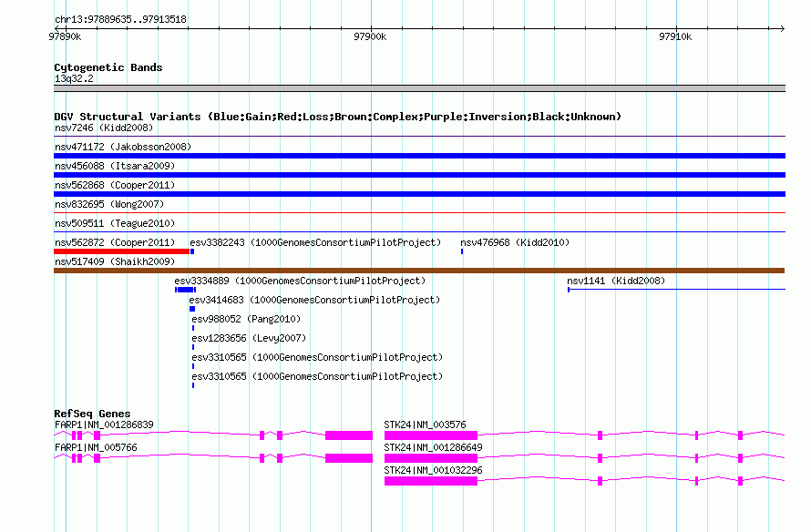Open the DGV Structural Variants track title
The width and height of the screenshot is (811, 532).
[x=338, y=117]
